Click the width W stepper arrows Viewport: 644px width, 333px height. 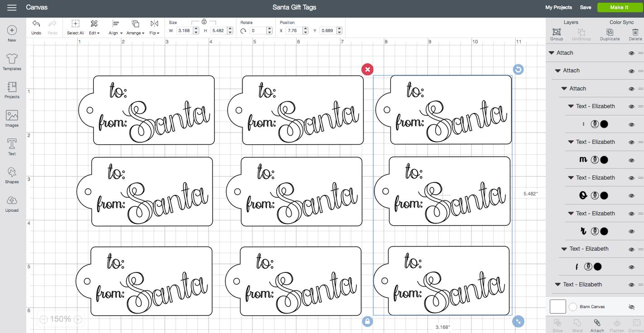(196, 31)
